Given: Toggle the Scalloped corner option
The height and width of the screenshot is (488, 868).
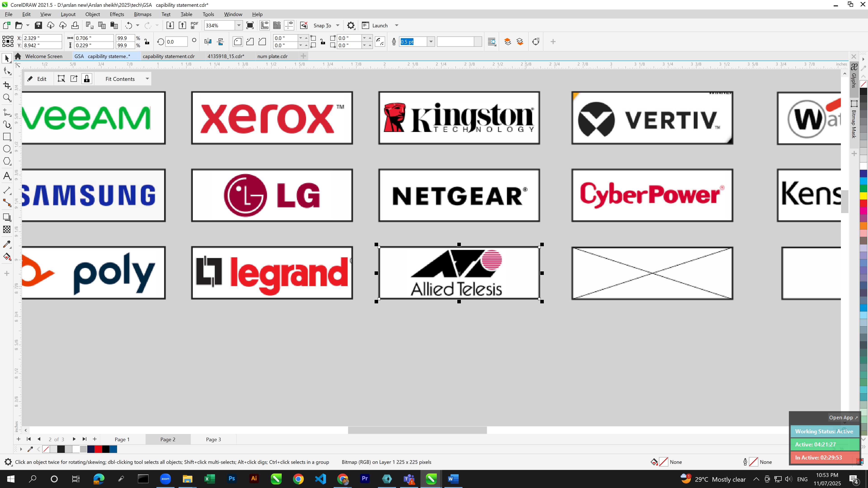Looking at the screenshot, I should 250,42.
